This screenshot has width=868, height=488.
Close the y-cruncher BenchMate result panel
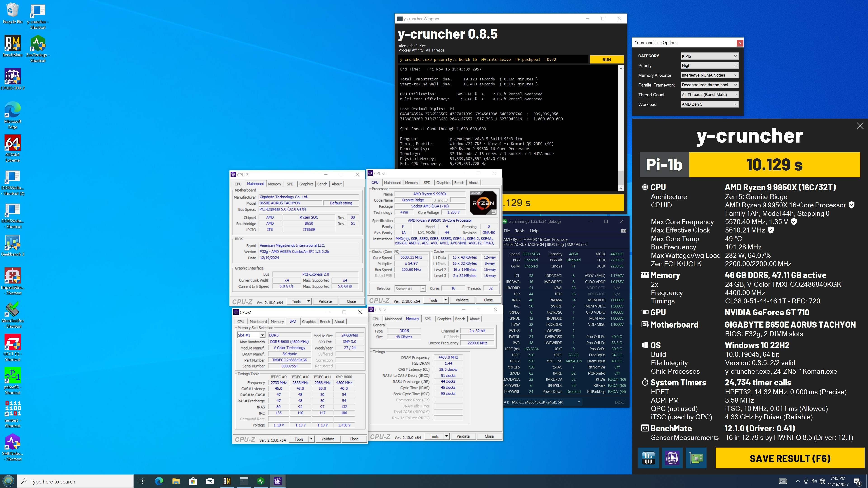pos(860,126)
